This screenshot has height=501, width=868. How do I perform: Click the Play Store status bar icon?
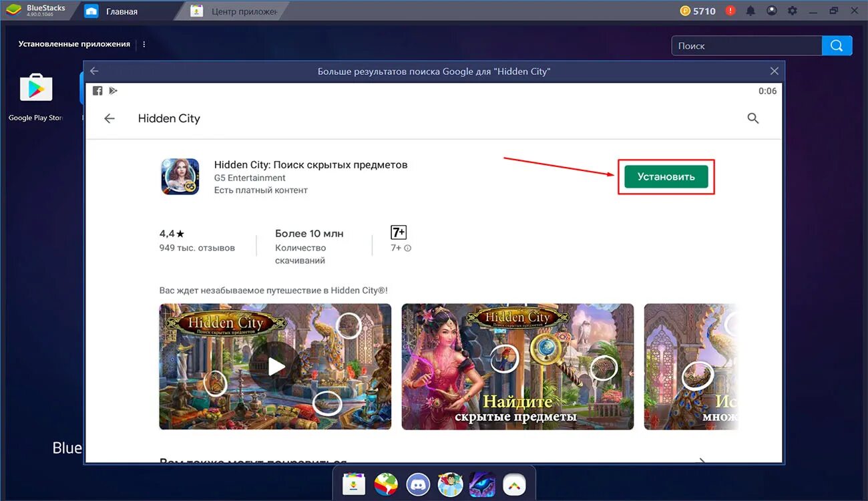click(x=114, y=91)
